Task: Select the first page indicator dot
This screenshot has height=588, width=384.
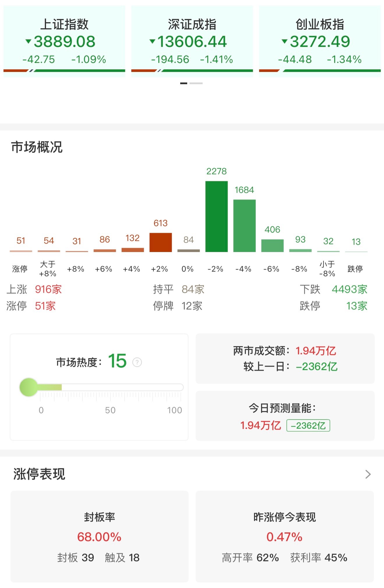Action: (x=183, y=83)
